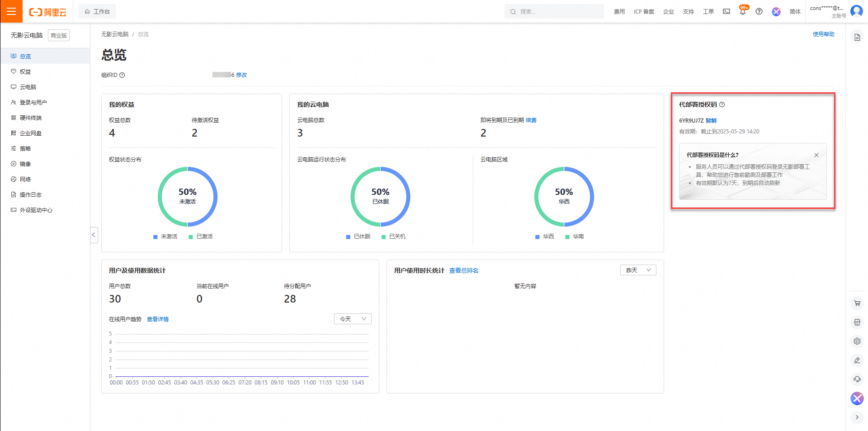Open ICP 备案 in the top bar
The width and height of the screenshot is (868, 431).
(644, 12)
